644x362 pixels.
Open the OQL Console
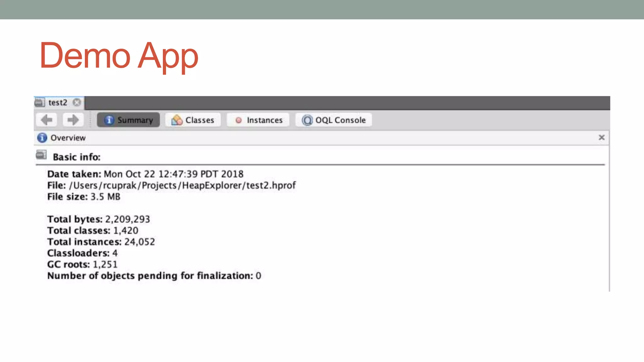(x=334, y=120)
